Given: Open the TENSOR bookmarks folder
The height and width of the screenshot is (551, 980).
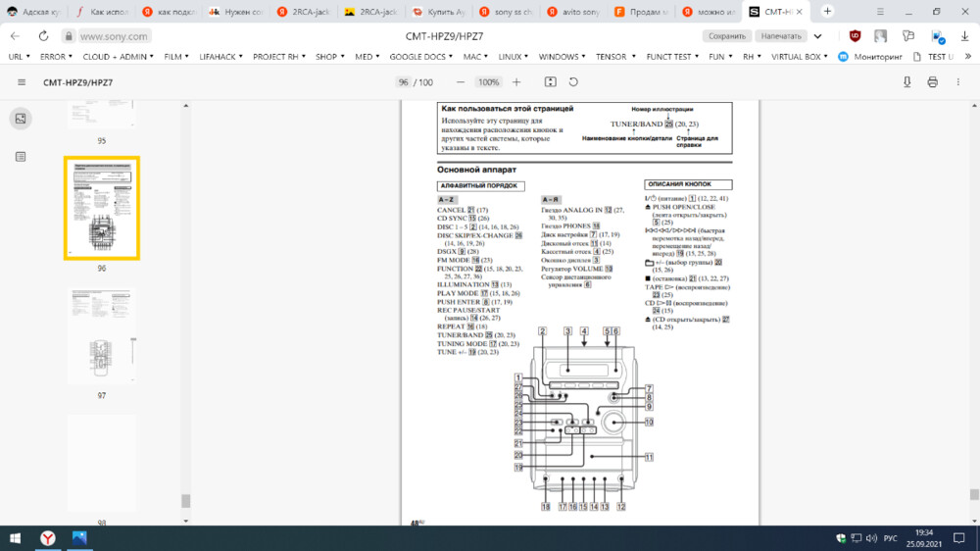Looking at the screenshot, I should pyautogui.click(x=615, y=56).
